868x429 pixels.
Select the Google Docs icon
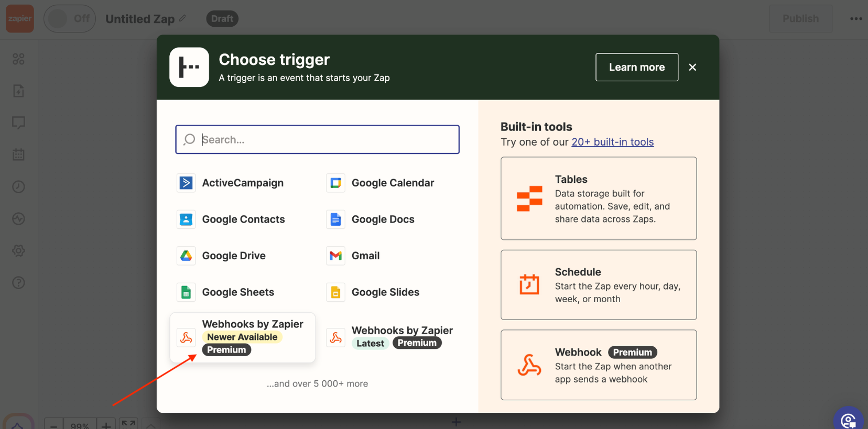pos(335,219)
